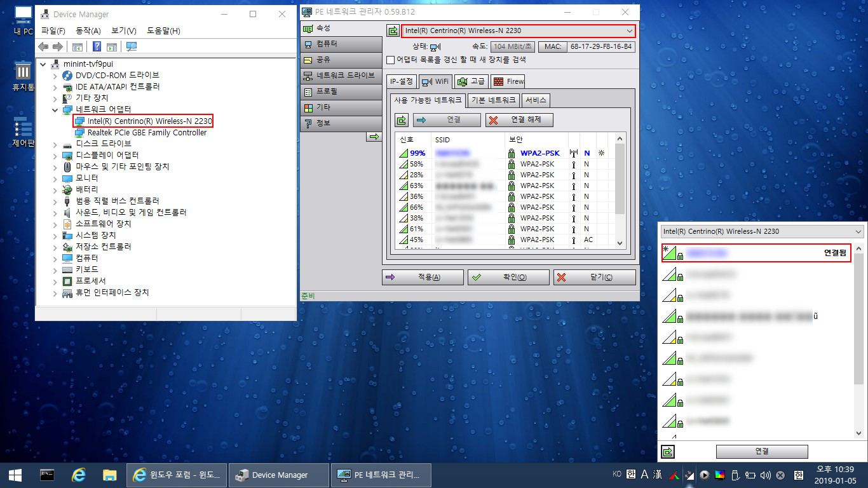
Task: Open the adapter dropdown in the WiFi popup
Action: 761,231
